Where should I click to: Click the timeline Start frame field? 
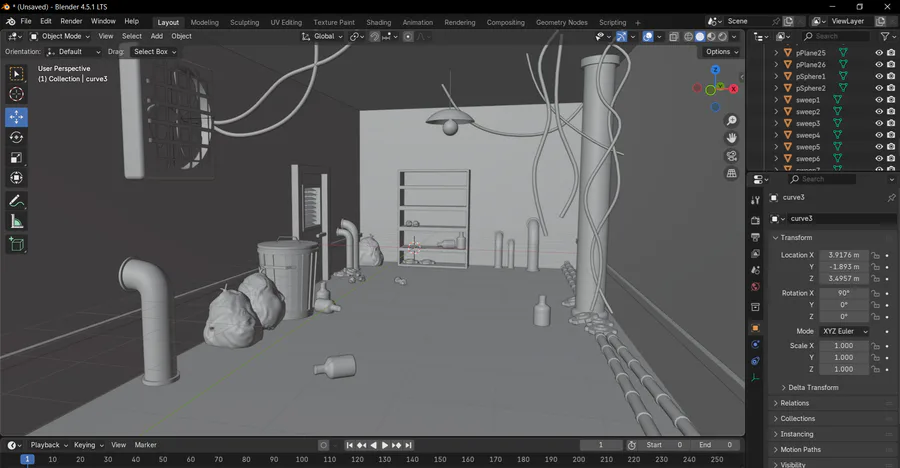click(x=664, y=445)
